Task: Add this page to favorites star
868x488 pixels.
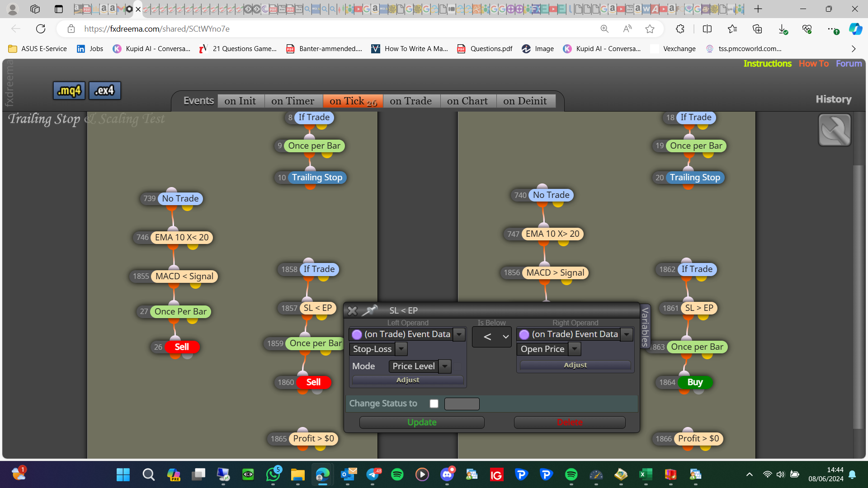Action: pos(650,29)
